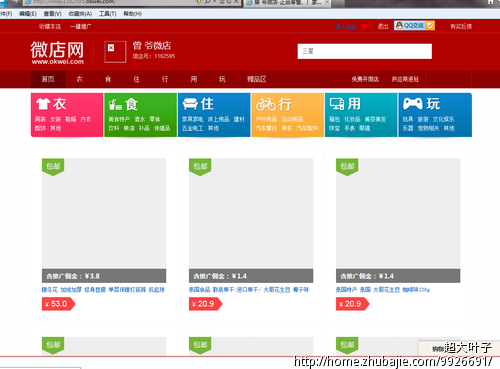Focus the shop search input field
The image size is (500, 369).
click(x=365, y=51)
